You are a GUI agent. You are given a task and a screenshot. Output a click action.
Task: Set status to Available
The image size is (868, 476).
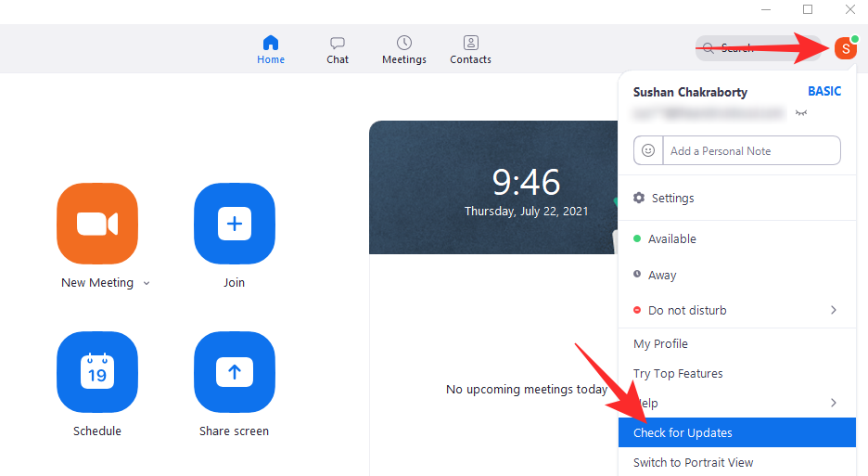[x=671, y=239]
